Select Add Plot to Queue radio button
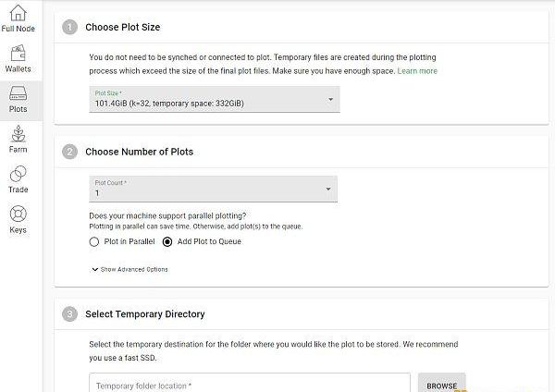Viewport: 555px width, 392px height. [x=167, y=241]
